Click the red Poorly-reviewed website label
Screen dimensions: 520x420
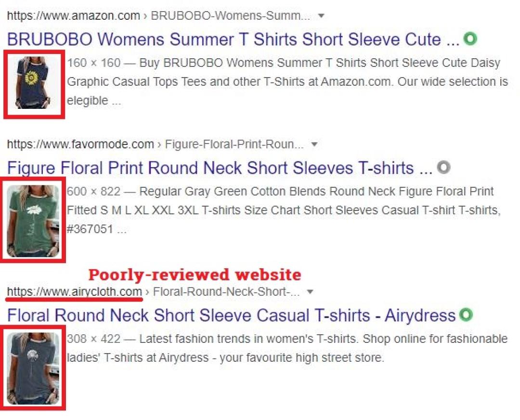[x=195, y=275]
